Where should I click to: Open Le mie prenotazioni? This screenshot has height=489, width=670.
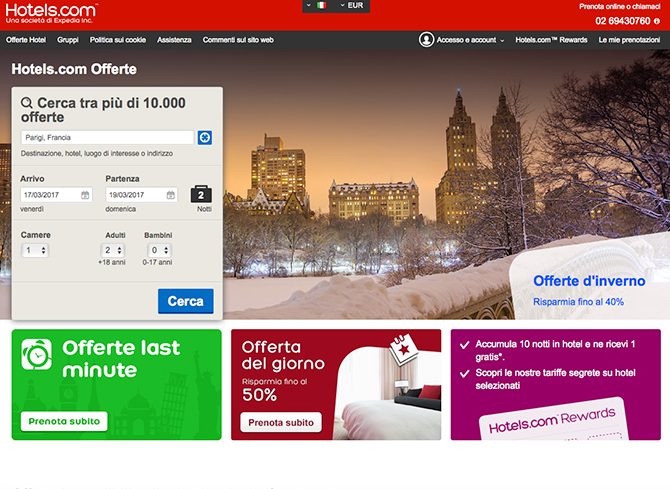pyautogui.click(x=629, y=40)
